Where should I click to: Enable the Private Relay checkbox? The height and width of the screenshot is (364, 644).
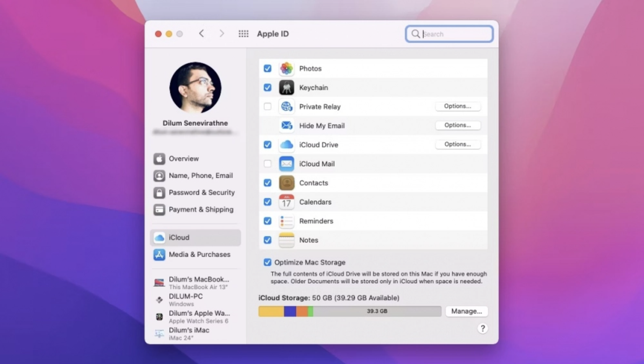pyautogui.click(x=267, y=106)
